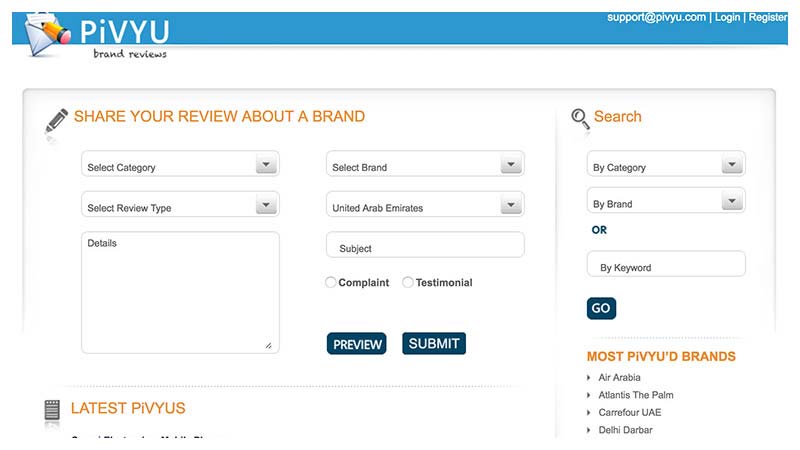Expand the By Brand search dropdown
The image size is (800, 450).
pyautogui.click(x=665, y=202)
